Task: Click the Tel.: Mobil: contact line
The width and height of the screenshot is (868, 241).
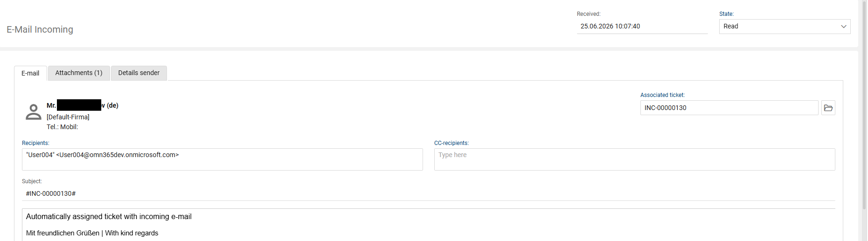Action: tap(62, 127)
